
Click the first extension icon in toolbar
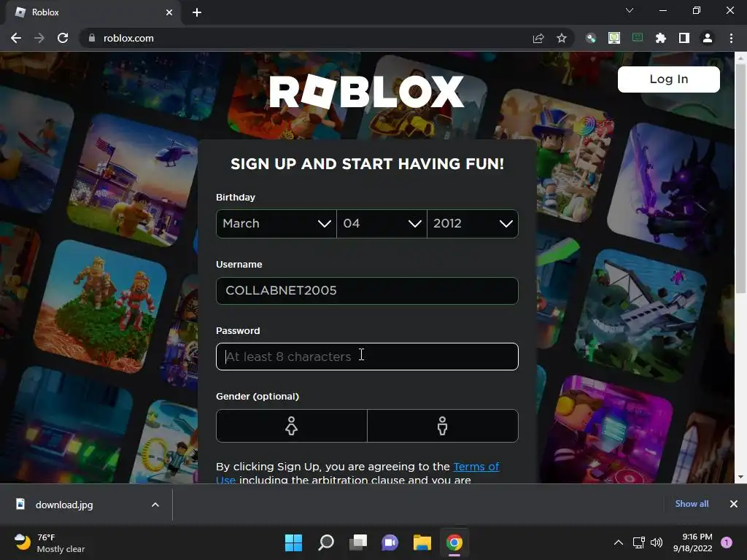click(591, 38)
